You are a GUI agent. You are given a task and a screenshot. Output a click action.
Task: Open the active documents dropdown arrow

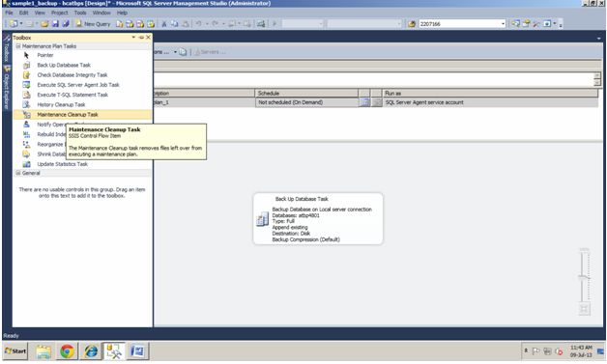click(x=599, y=39)
